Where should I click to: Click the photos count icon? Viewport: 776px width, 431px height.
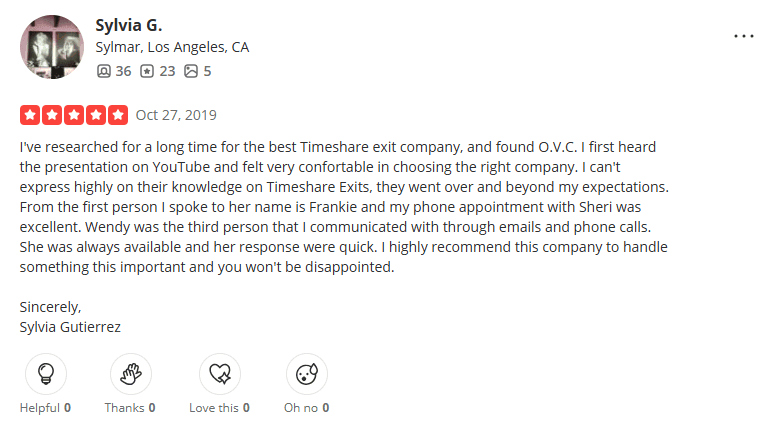[192, 71]
